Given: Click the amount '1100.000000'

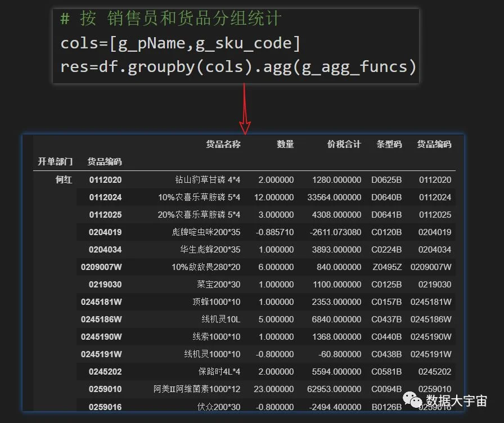Looking at the screenshot, I should pyautogui.click(x=337, y=285).
